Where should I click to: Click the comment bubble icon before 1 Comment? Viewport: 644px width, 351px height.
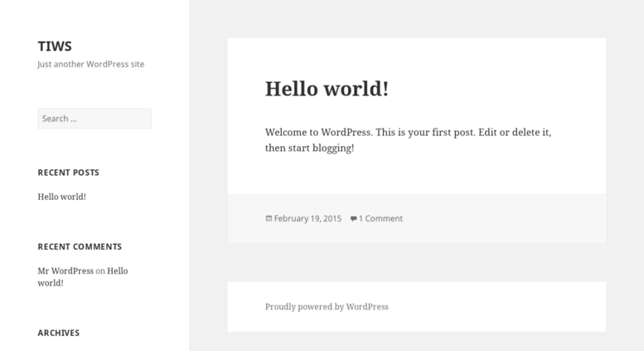(353, 219)
